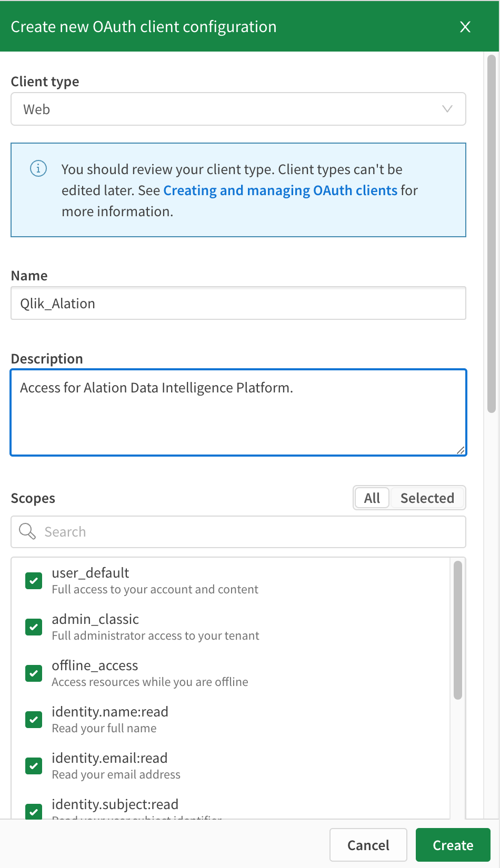Uncheck the identity.email:read scope
This screenshot has width=500, height=868.
pos(34,766)
